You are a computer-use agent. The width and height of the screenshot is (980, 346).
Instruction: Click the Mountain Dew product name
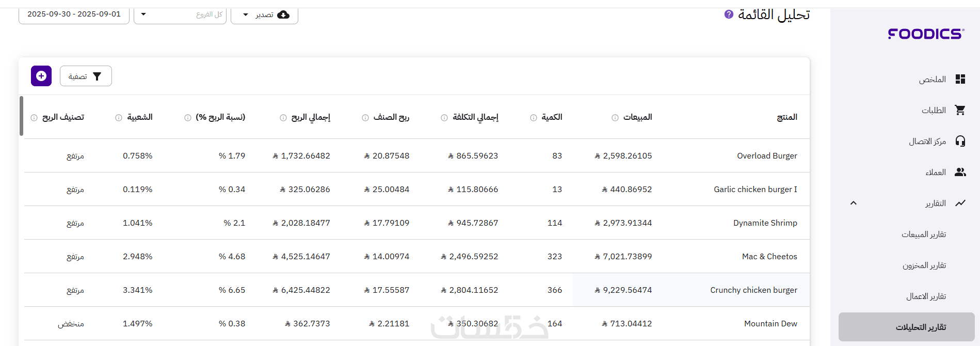click(770, 323)
